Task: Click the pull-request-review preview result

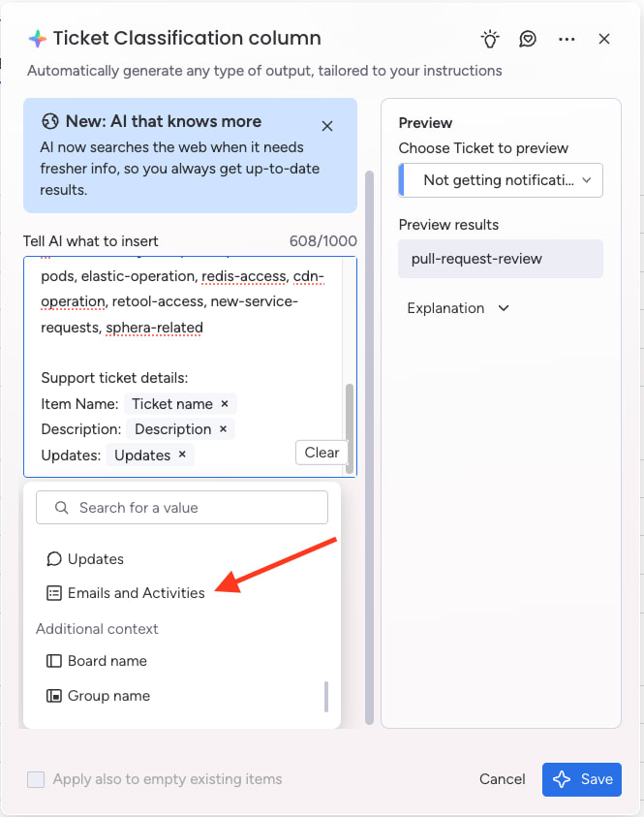Action: 501,259
